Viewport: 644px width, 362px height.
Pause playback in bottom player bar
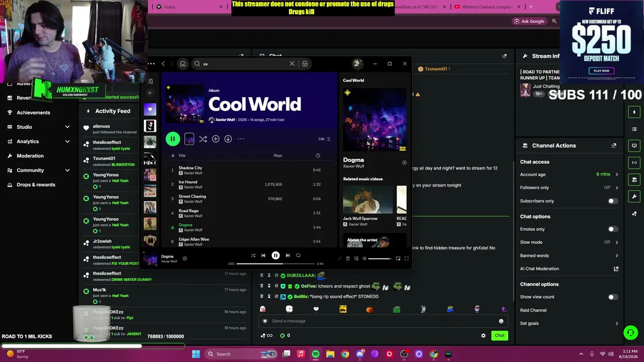click(x=276, y=255)
